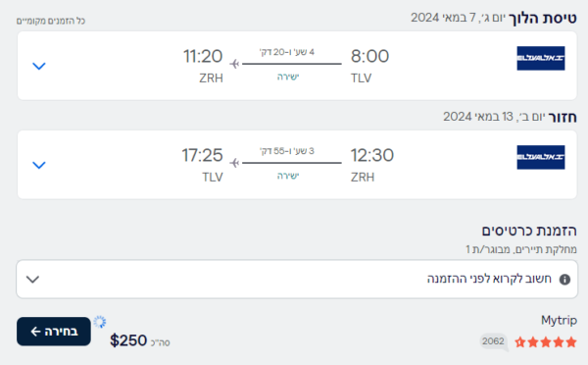Click the $250 total price
Image resolution: width=588 pixels, height=365 pixels.
pos(128,340)
